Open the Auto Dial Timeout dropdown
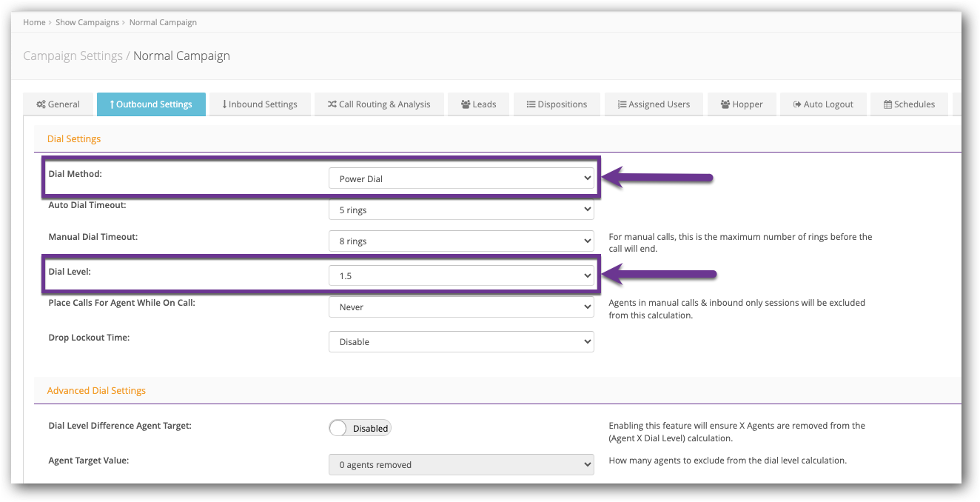The width and height of the screenshot is (980, 502). [460, 210]
